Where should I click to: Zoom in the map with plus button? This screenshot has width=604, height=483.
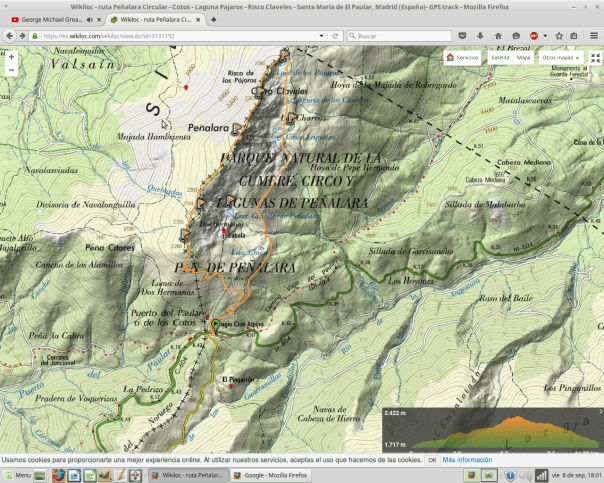tap(11, 57)
